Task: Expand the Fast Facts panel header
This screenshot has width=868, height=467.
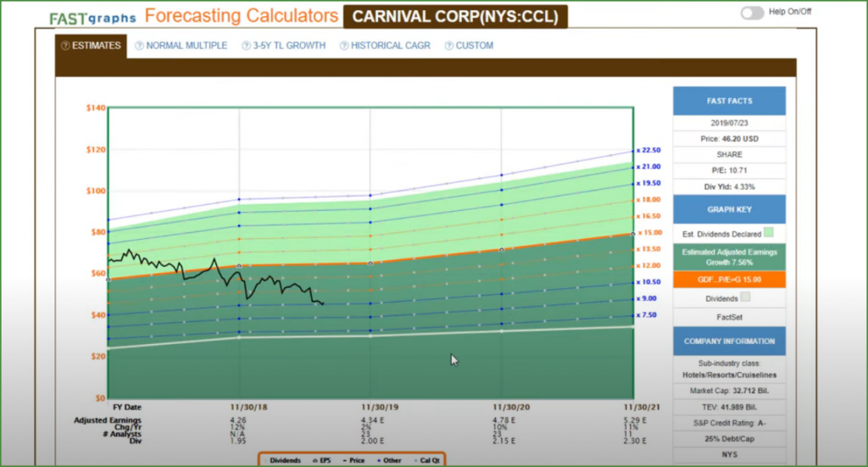Action: click(729, 101)
